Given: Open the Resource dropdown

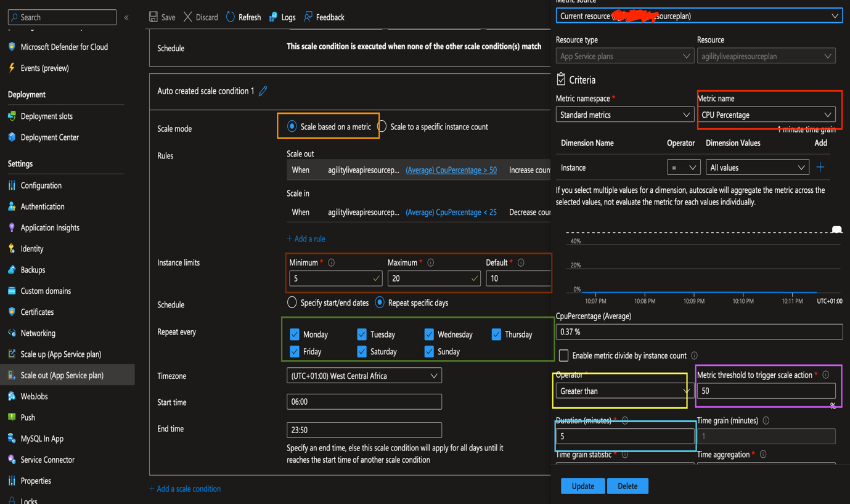Looking at the screenshot, I should [x=766, y=56].
